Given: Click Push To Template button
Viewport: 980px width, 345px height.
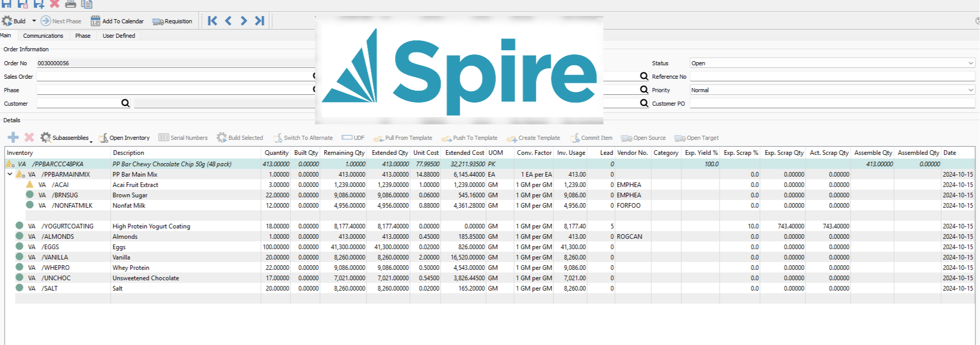Looking at the screenshot, I should [470, 138].
